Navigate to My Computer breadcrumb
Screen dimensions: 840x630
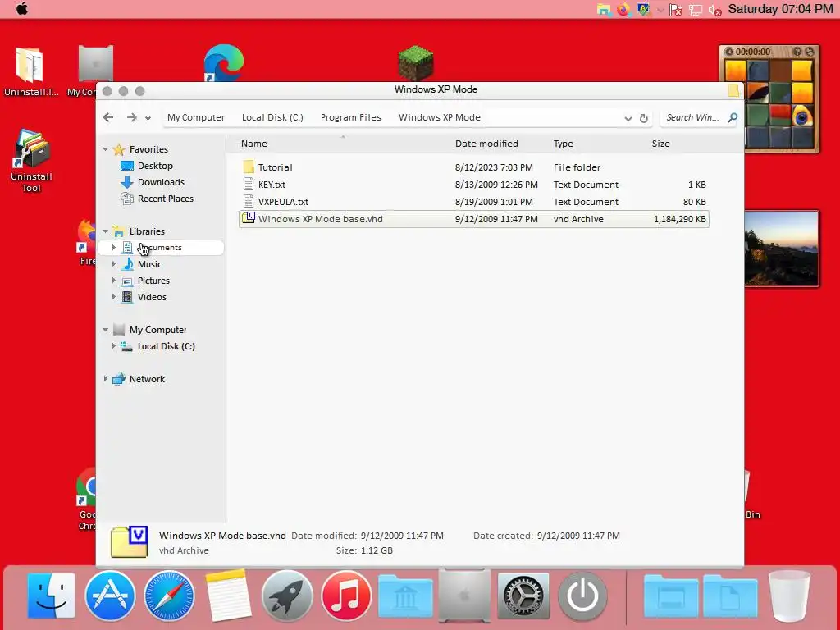(x=195, y=117)
